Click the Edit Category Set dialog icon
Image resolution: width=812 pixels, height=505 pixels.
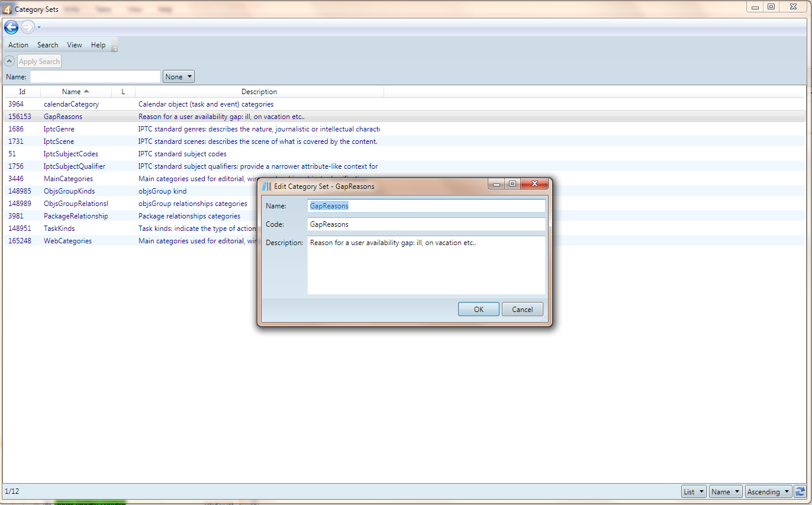(x=266, y=186)
